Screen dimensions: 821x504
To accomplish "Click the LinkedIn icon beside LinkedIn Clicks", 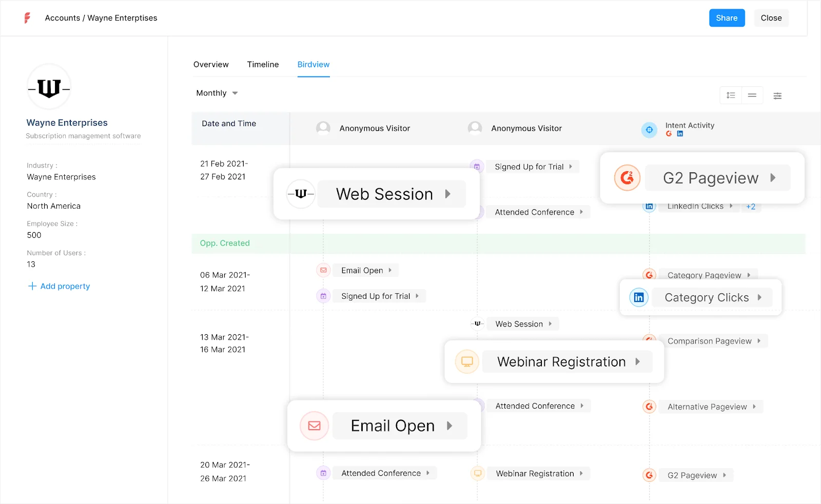I will [649, 207].
